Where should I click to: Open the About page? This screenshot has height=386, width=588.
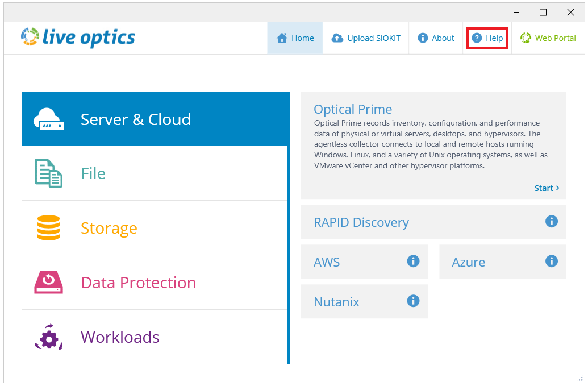tap(436, 38)
